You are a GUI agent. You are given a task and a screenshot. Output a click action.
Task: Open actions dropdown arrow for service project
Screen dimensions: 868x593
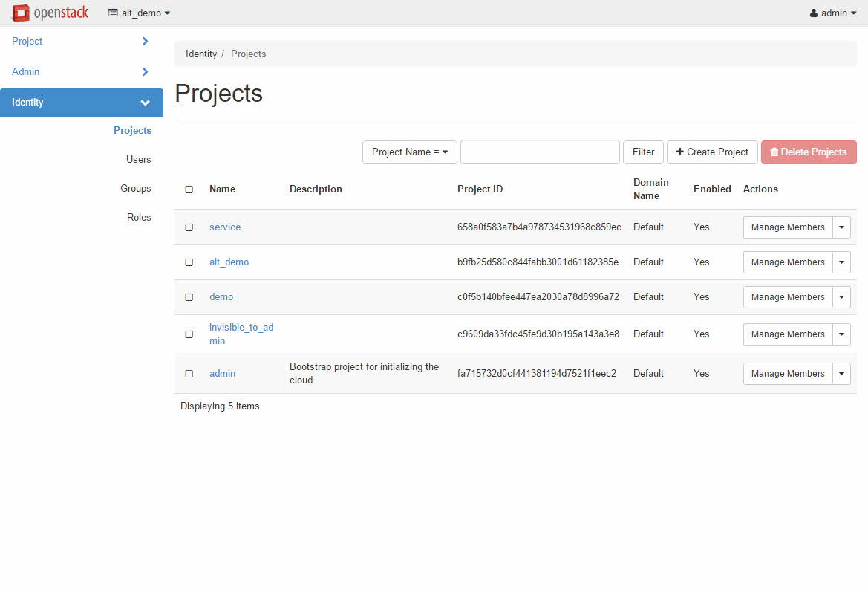[x=841, y=227]
